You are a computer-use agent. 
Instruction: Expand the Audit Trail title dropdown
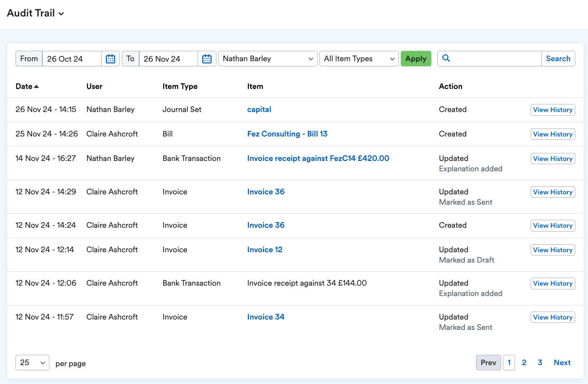coord(61,13)
